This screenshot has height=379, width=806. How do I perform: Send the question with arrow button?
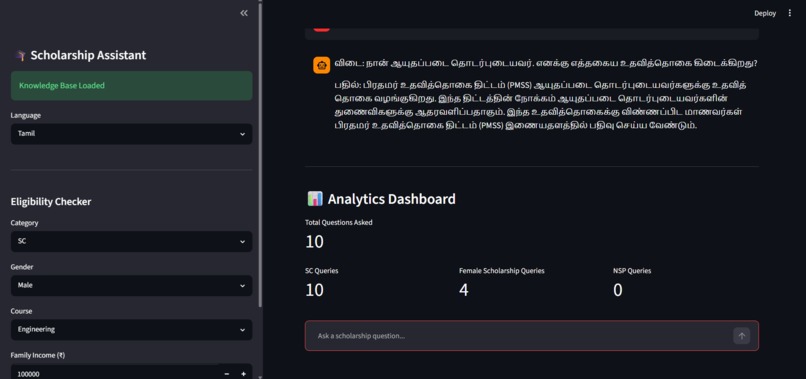point(741,336)
